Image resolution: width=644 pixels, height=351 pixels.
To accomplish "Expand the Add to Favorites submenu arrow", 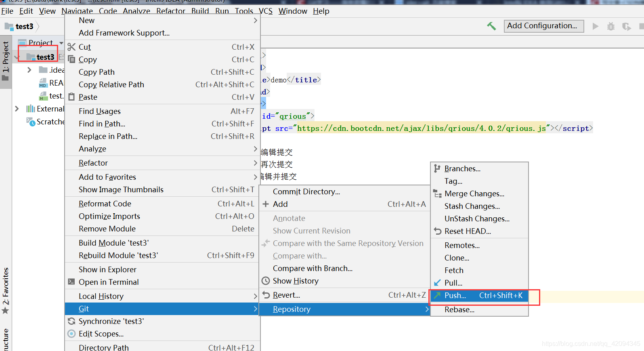I will coord(255,177).
